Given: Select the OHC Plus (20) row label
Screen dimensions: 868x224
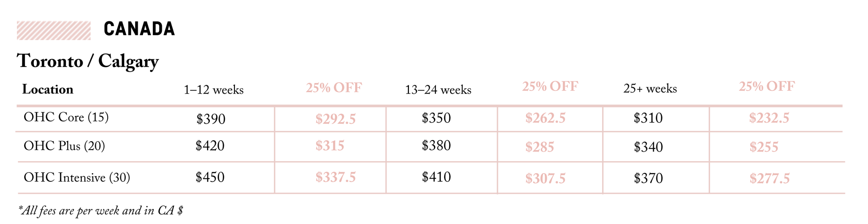Looking at the screenshot, I should pyautogui.click(x=64, y=146).
